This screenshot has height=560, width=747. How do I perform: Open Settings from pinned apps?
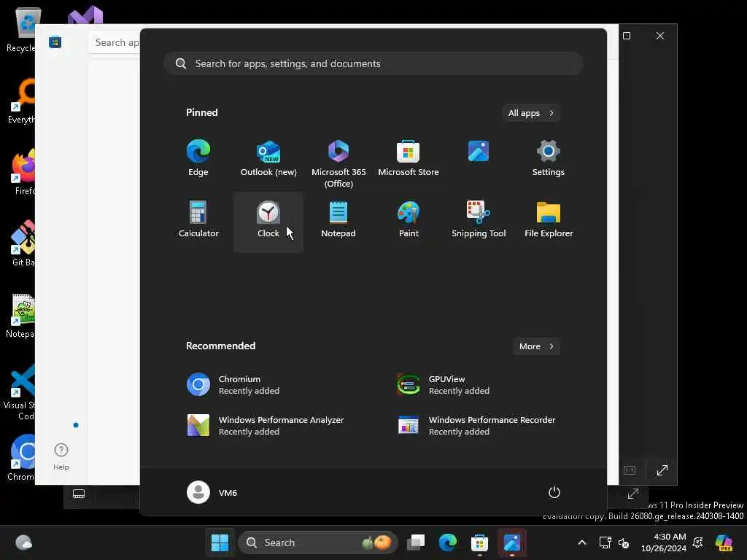pos(549,158)
